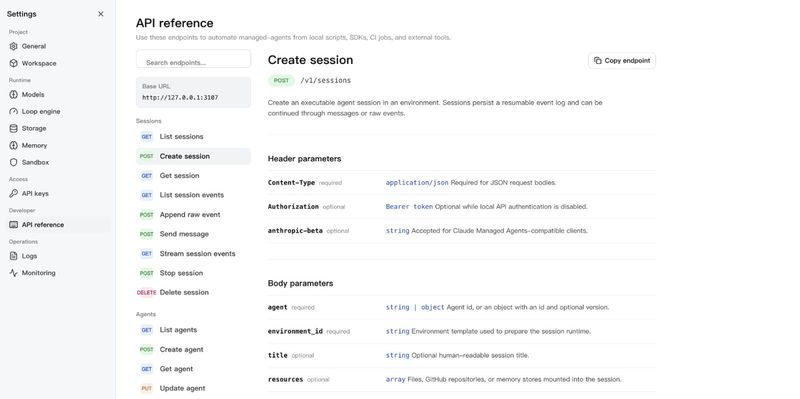
Task: Click the copy icon in Copy endpoint
Action: 597,61
